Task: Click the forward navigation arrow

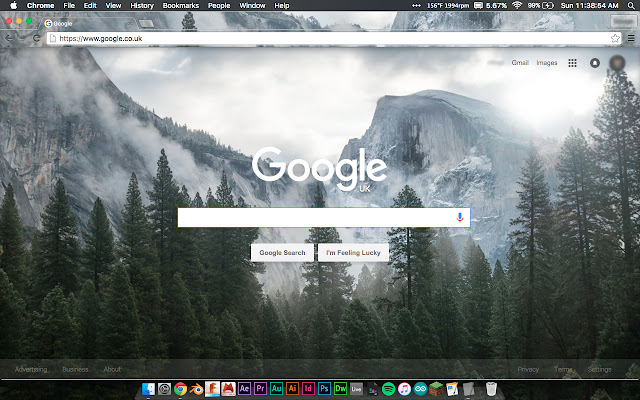Action: [22, 38]
